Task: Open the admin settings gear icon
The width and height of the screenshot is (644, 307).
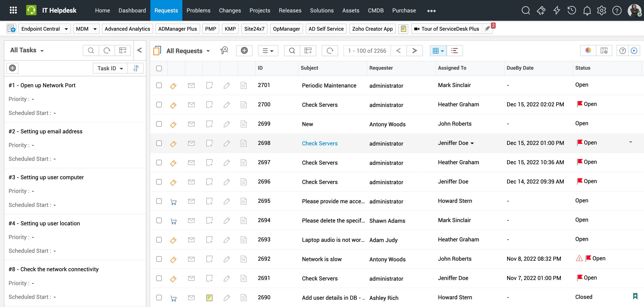Action: [x=602, y=11]
